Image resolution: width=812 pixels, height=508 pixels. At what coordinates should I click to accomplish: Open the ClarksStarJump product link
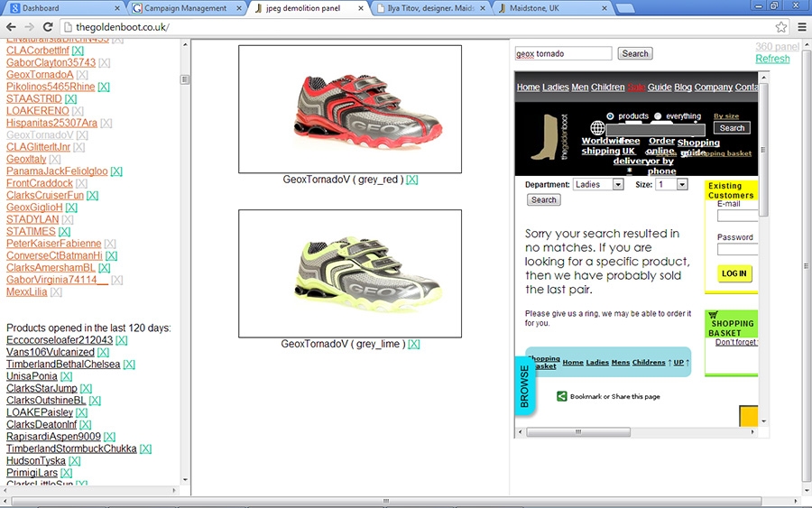pyautogui.click(x=42, y=388)
